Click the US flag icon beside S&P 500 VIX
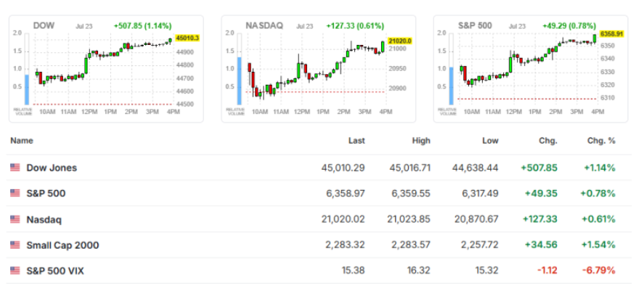Viewport: 644px width, 288px height. [x=15, y=271]
